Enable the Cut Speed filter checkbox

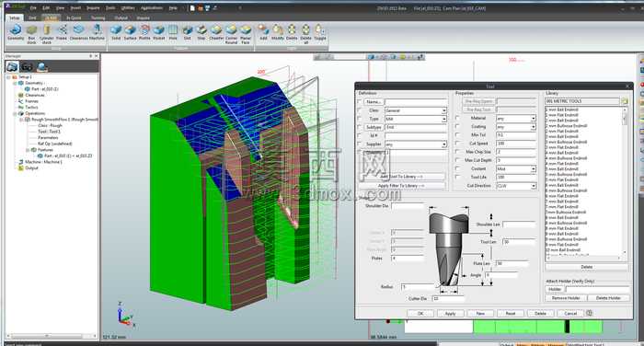pos(457,144)
